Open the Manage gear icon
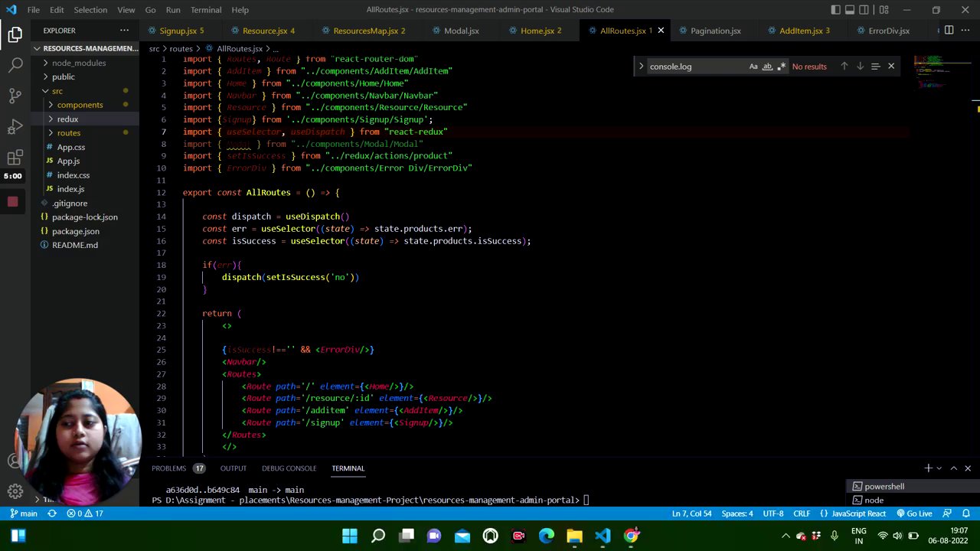 [15, 491]
